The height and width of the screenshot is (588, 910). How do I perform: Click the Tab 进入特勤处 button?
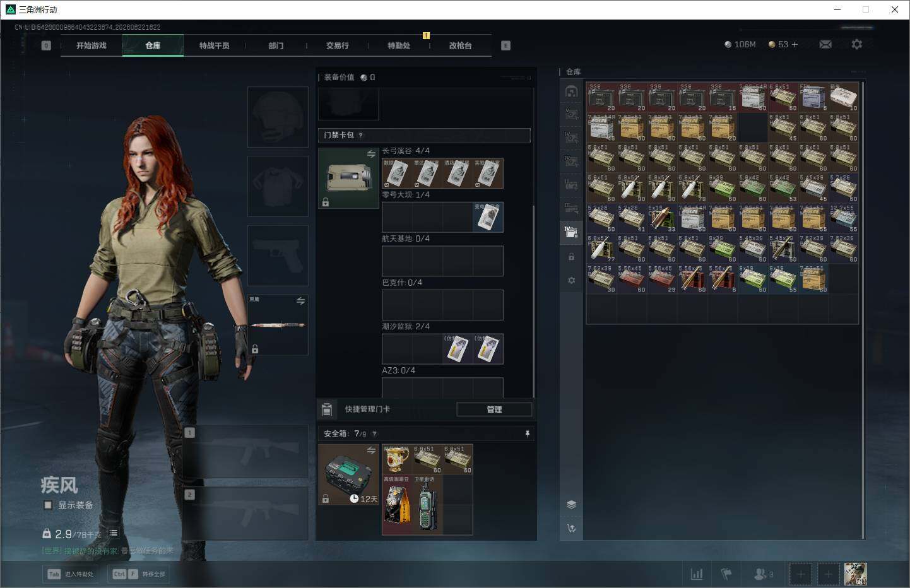click(x=71, y=574)
